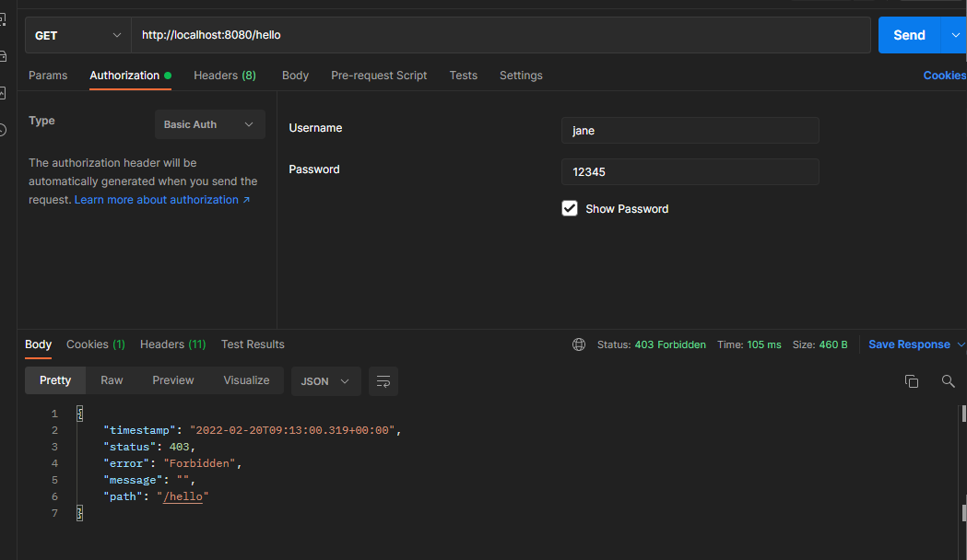Switch to Raw response view
The height and width of the screenshot is (560, 967).
coord(112,380)
